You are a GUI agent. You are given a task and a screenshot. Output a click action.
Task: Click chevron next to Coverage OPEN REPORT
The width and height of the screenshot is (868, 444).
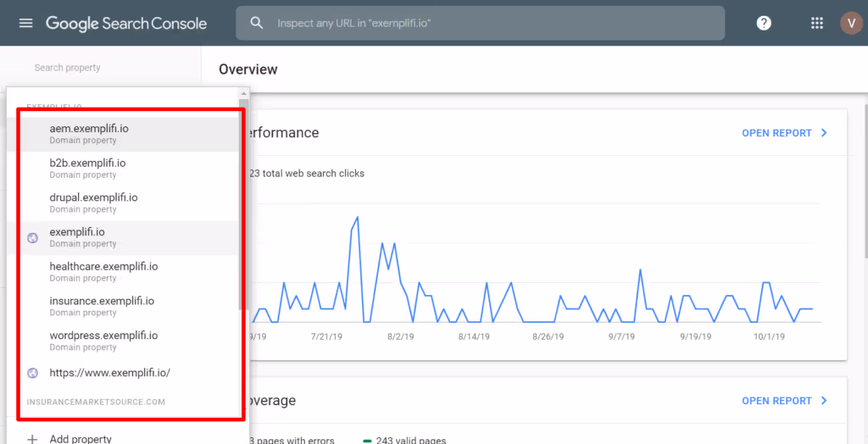(x=824, y=400)
